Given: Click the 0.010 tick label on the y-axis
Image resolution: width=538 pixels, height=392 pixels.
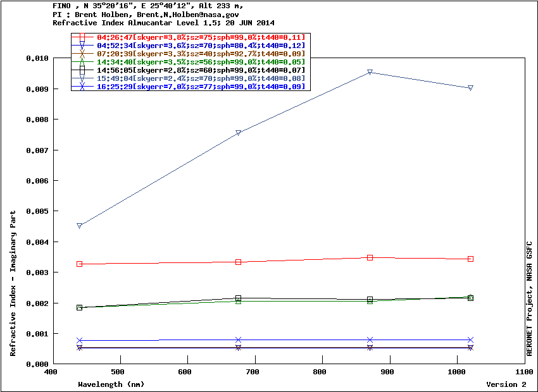Looking at the screenshot, I should pyautogui.click(x=37, y=58).
